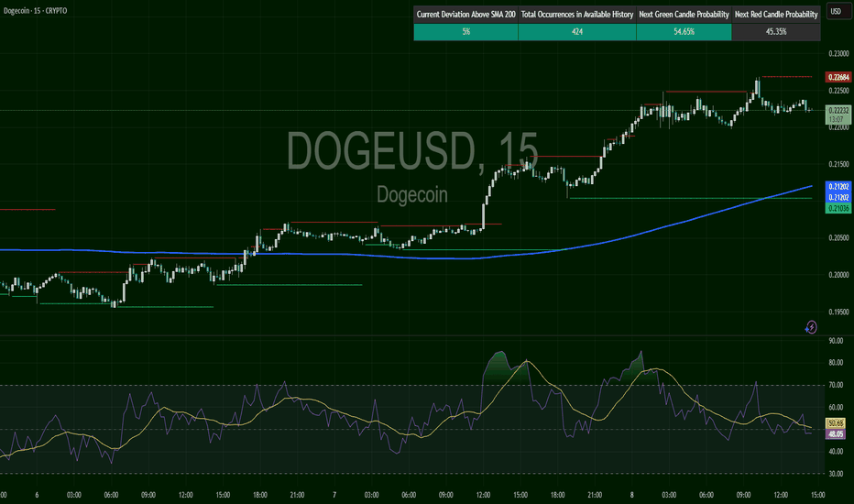Click the 0.19500 price axis tick
This screenshot has height=504, width=854.
(838, 312)
